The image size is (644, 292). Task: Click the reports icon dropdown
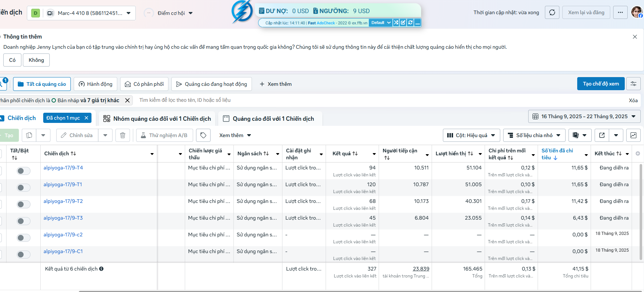[580, 135]
